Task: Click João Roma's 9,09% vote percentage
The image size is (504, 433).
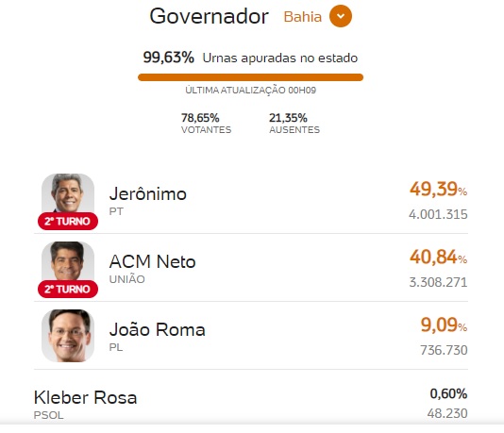Action: [x=444, y=325]
